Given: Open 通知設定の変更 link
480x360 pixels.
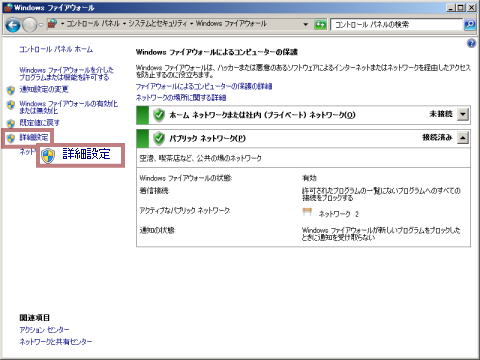Looking at the screenshot, I should tap(44, 89).
